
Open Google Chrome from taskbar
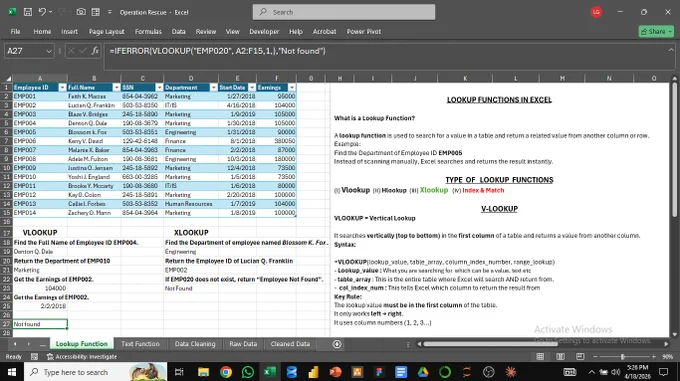pyautogui.click(x=226, y=372)
